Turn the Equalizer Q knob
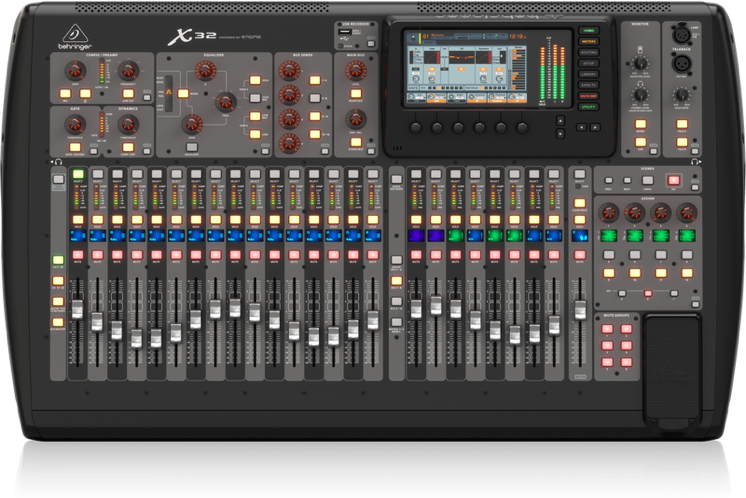746x498 pixels. click(206, 70)
